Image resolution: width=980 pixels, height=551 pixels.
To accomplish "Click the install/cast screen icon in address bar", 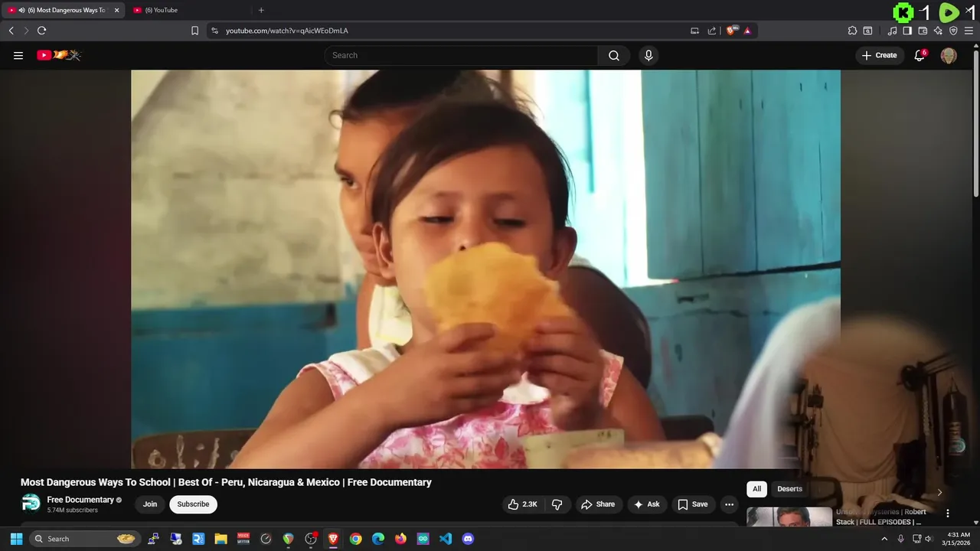I will [x=694, y=31].
